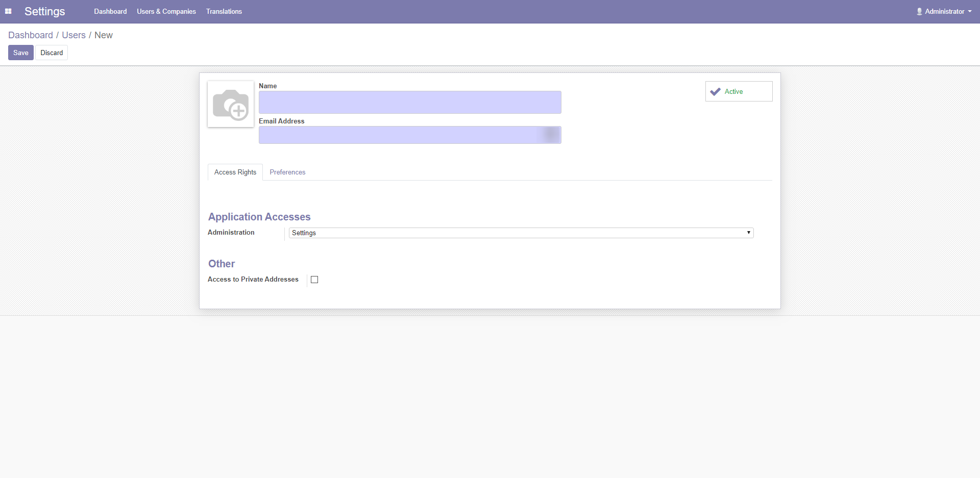This screenshot has height=478, width=980.
Task: Go to Users breadcrumb link
Action: (74, 35)
